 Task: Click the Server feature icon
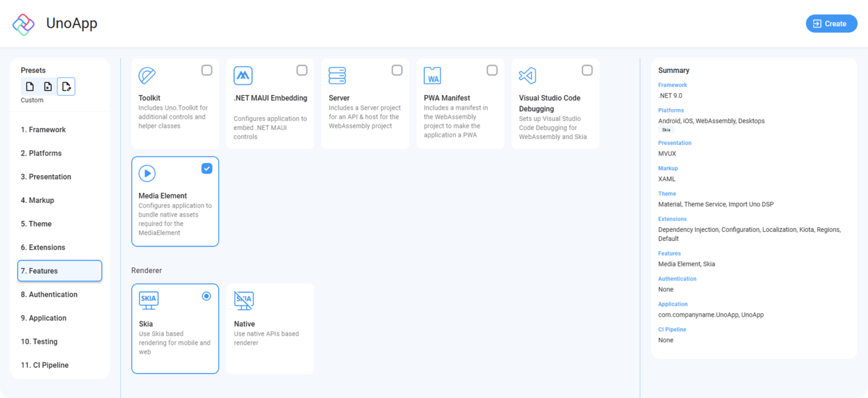[x=337, y=75]
